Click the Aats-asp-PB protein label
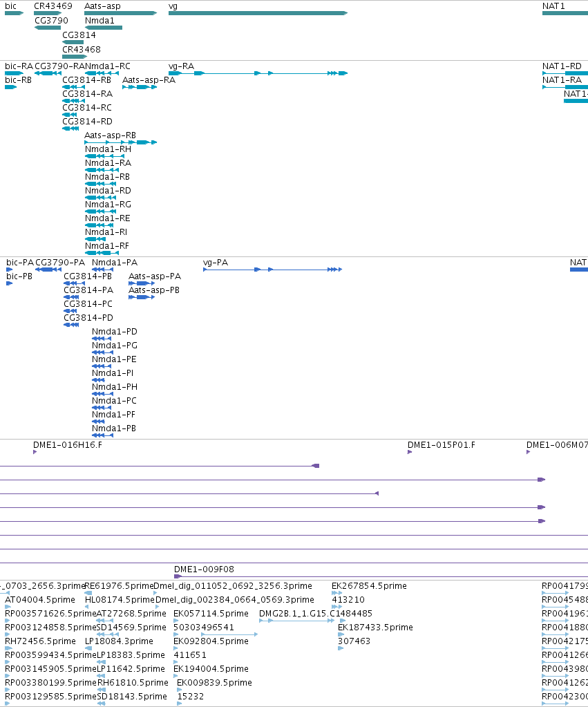Screen dimensions: 588x707 pyautogui.click(x=154, y=290)
